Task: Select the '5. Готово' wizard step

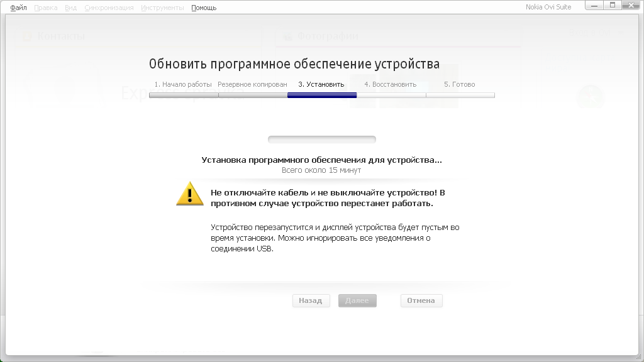Action: click(x=460, y=84)
